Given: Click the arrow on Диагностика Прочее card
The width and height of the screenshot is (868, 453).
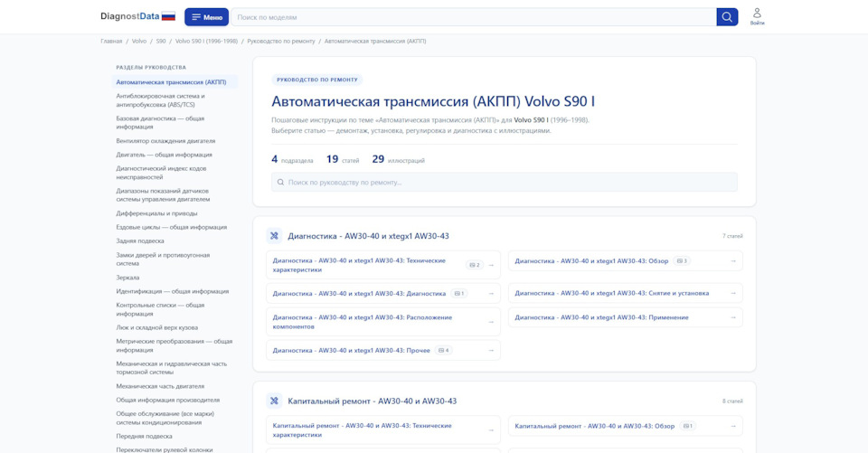Looking at the screenshot, I should [x=491, y=350].
